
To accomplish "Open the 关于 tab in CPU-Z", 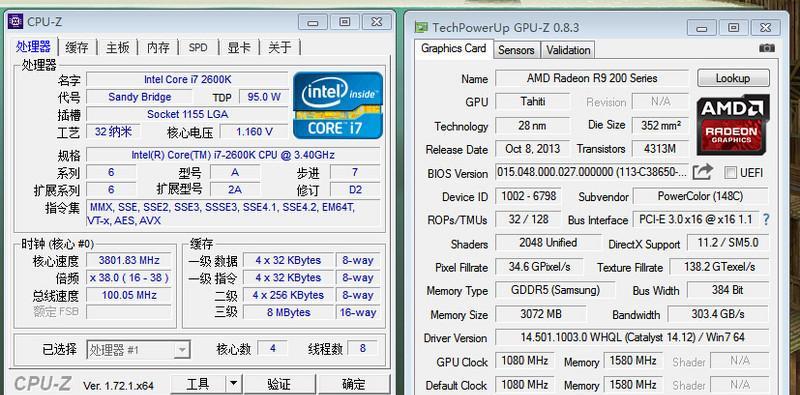I will (x=280, y=48).
